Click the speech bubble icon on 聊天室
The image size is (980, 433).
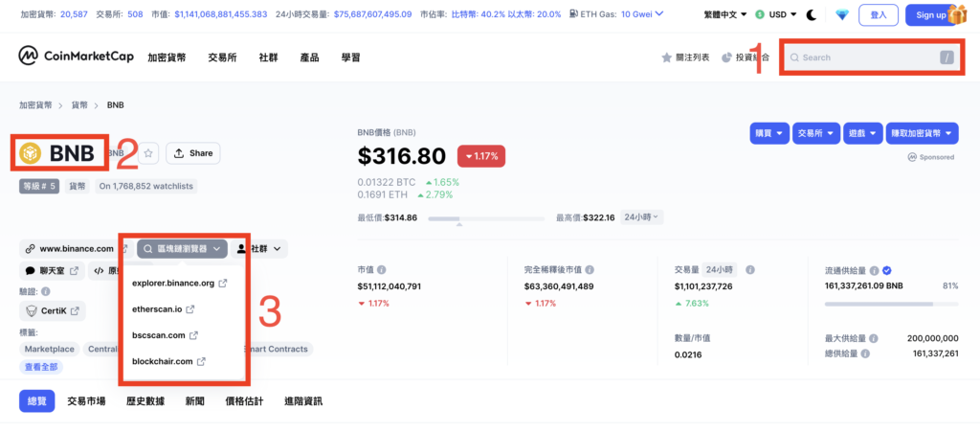30,271
